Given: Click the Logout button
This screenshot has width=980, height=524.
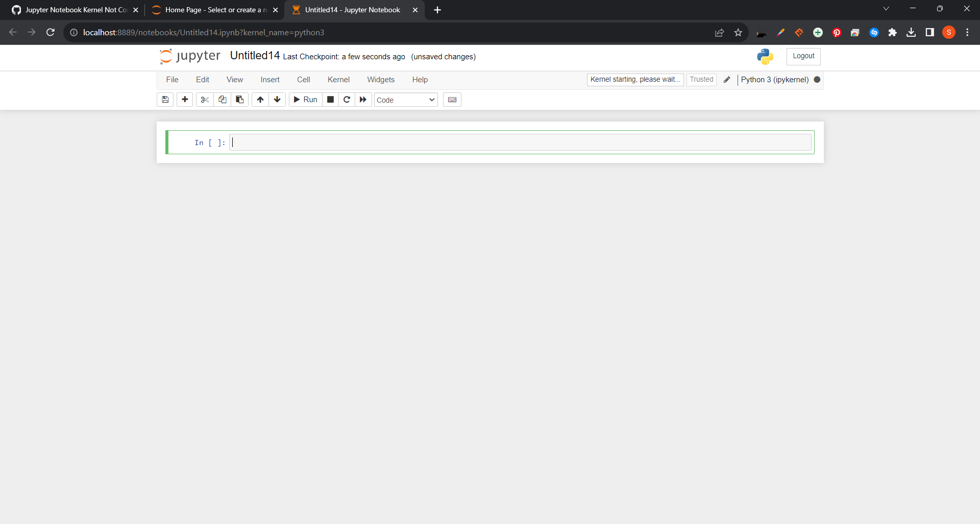Looking at the screenshot, I should coord(803,56).
